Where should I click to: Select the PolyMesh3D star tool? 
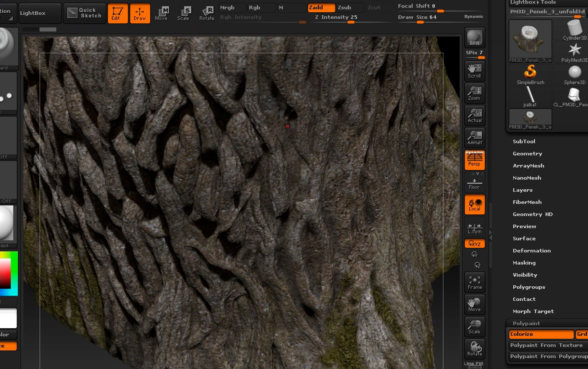click(574, 52)
